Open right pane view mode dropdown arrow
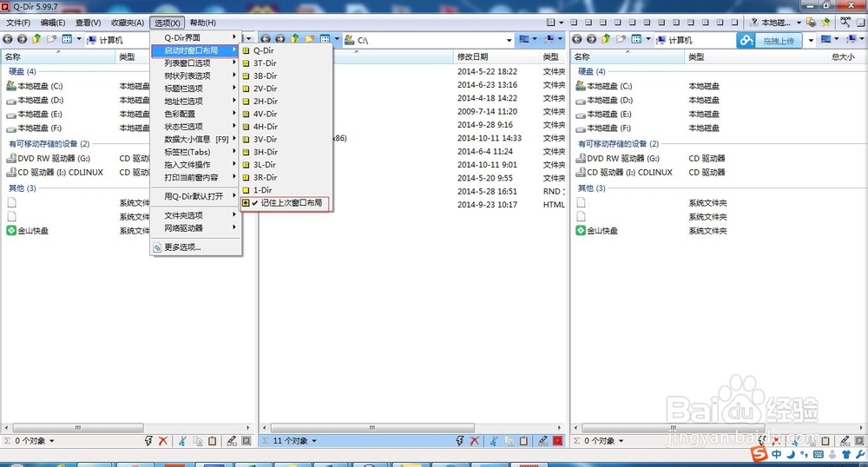Screen dimensions: 868x467 tap(648, 39)
